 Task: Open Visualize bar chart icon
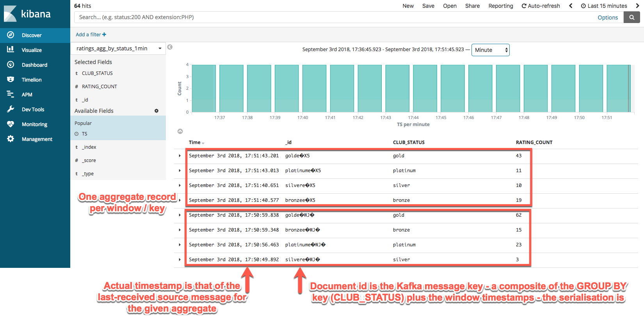click(11, 50)
